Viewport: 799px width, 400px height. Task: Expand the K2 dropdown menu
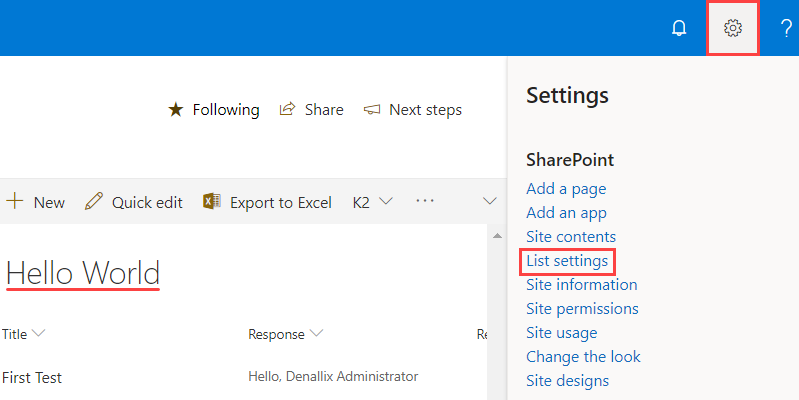click(373, 202)
